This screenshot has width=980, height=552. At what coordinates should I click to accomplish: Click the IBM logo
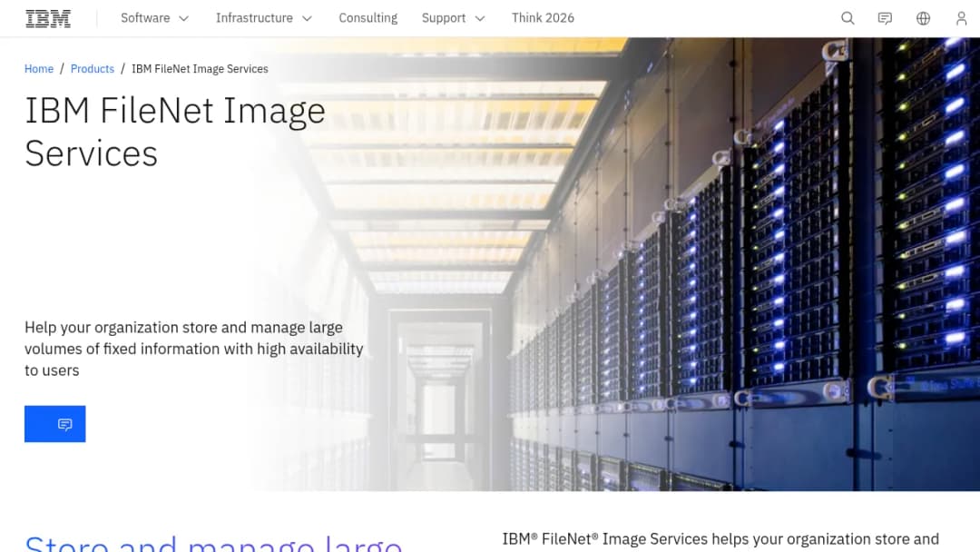(48, 18)
